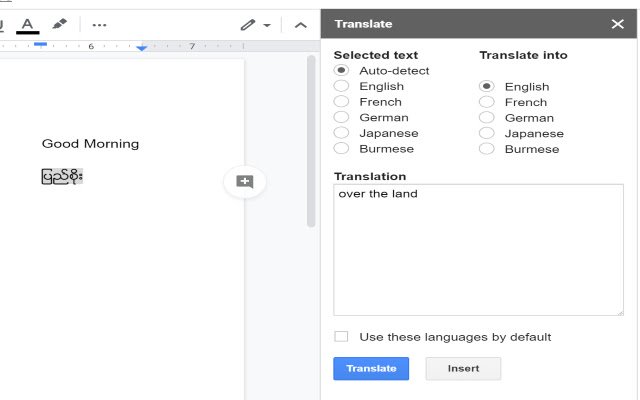Screen dimensions: 640x400
Task: Click the blue right indent ruler marker
Action: click(142, 48)
